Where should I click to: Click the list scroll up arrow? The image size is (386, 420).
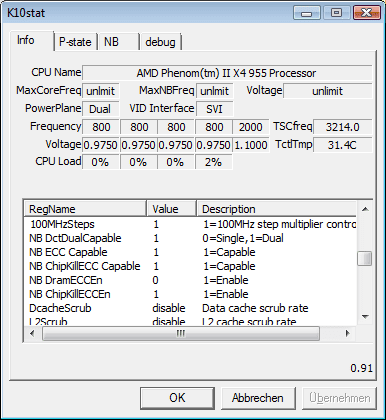(365, 209)
